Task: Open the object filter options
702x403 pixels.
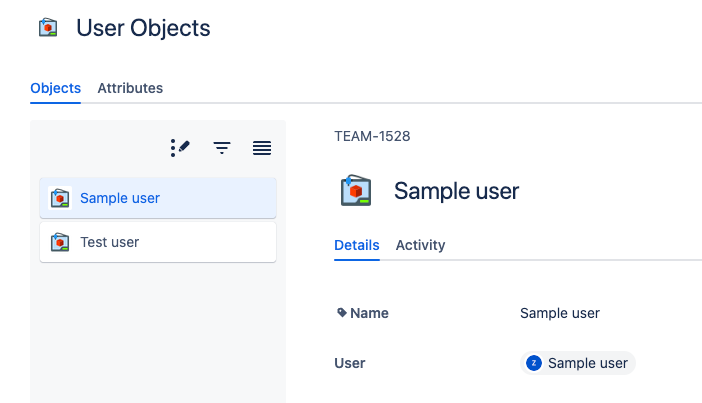Action: (222, 148)
